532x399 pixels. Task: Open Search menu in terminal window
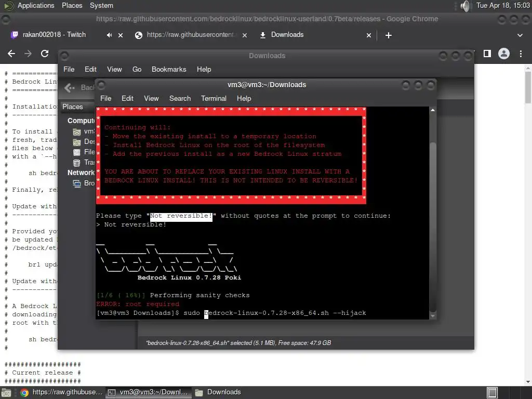click(180, 98)
